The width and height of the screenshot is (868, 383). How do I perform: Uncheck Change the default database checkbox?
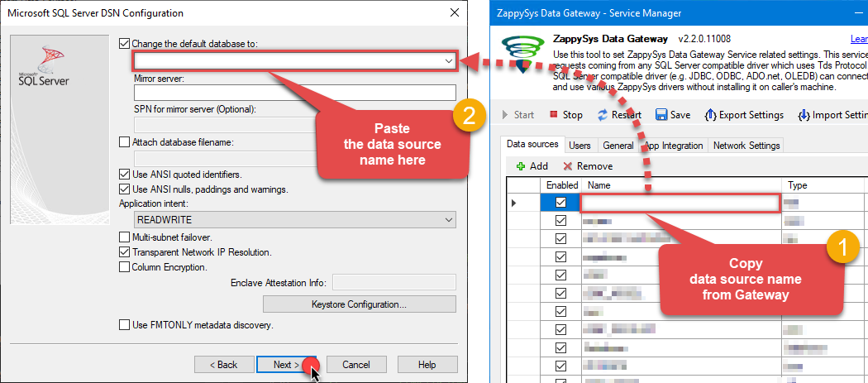click(x=125, y=43)
